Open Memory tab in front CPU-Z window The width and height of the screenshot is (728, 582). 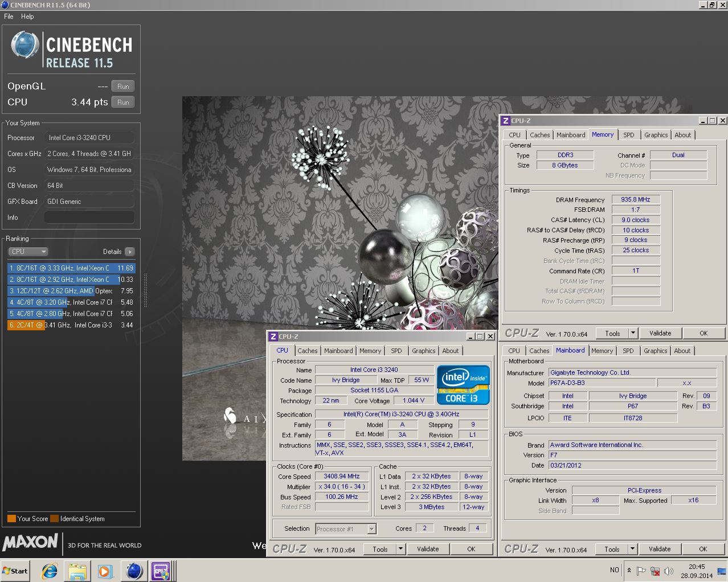pos(370,351)
